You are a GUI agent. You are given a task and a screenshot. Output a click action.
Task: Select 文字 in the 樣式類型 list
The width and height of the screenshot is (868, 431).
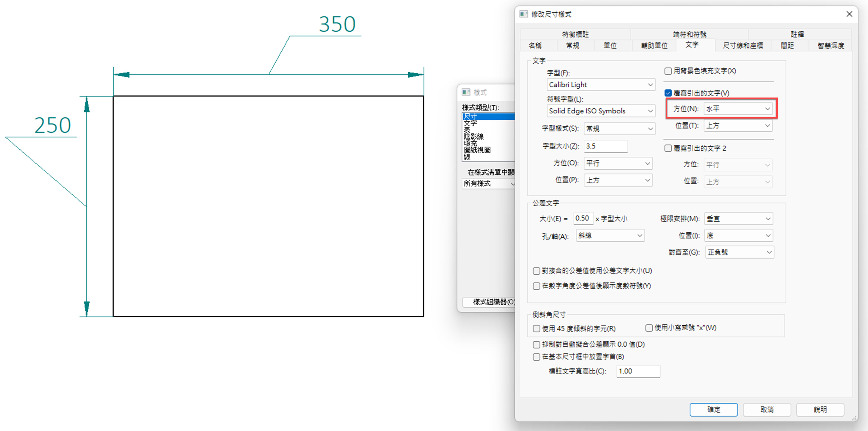[x=489, y=123]
